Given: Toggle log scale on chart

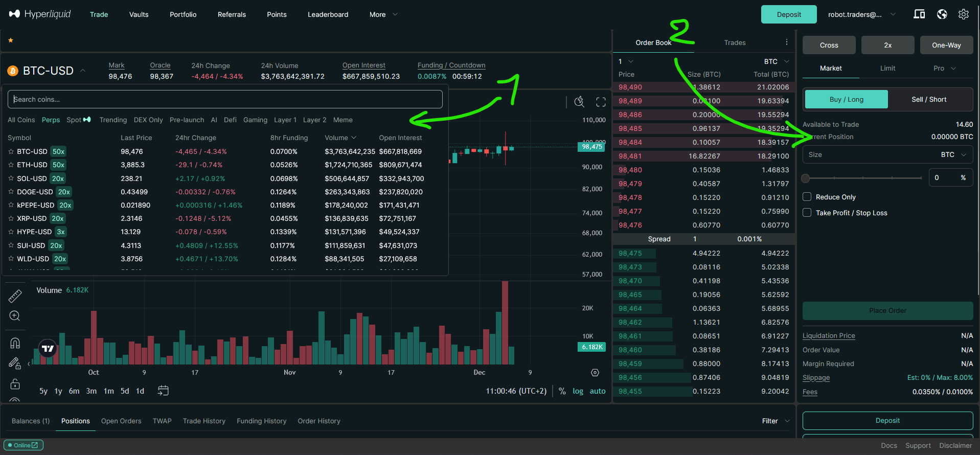Looking at the screenshot, I should [578, 391].
